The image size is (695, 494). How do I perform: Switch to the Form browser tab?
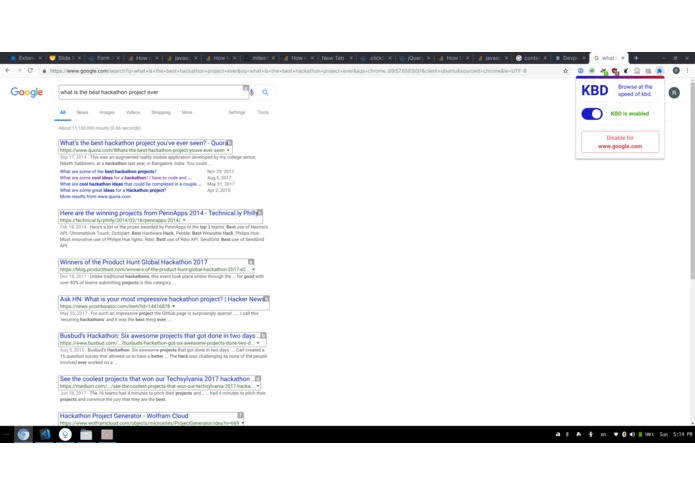coord(103,58)
